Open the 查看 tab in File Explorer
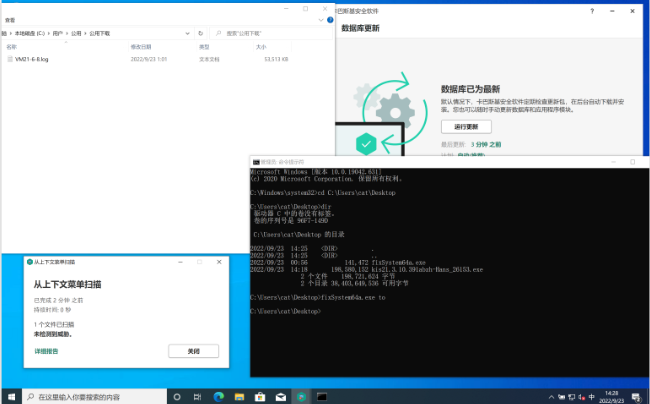This screenshot has width=650, height=404. tap(10, 20)
